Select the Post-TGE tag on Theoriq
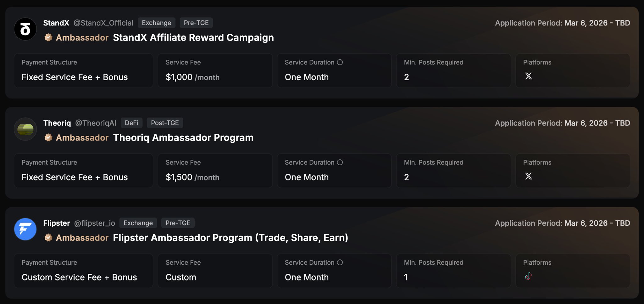This screenshot has width=644, height=304. pyautogui.click(x=165, y=123)
